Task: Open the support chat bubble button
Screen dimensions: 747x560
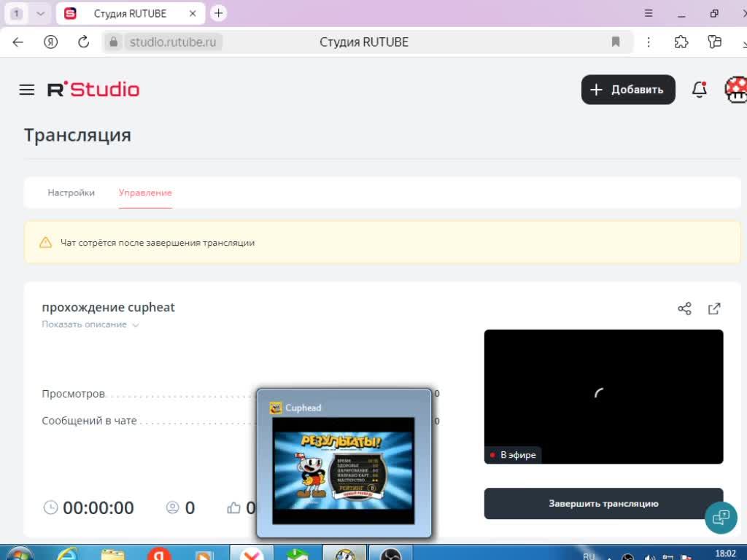Action: 721,518
